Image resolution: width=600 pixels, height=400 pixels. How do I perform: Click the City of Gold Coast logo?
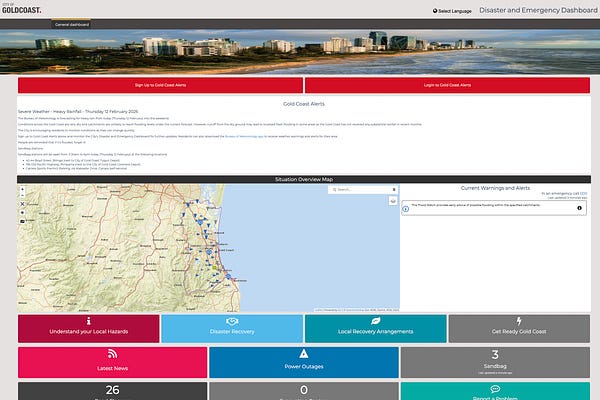coord(21,8)
